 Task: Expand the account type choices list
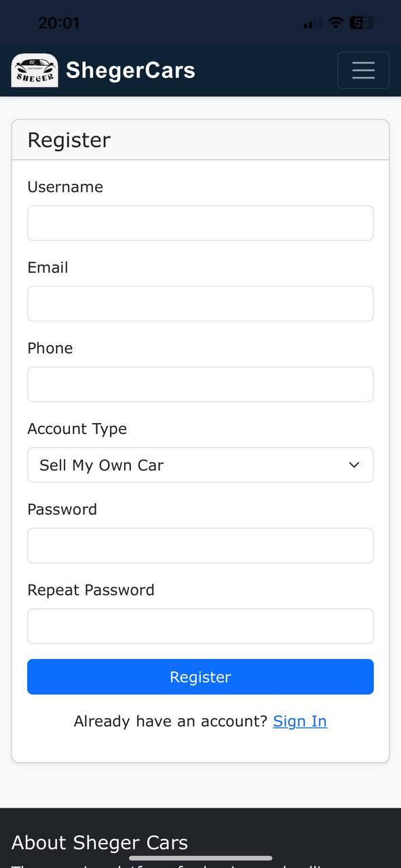click(200, 465)
